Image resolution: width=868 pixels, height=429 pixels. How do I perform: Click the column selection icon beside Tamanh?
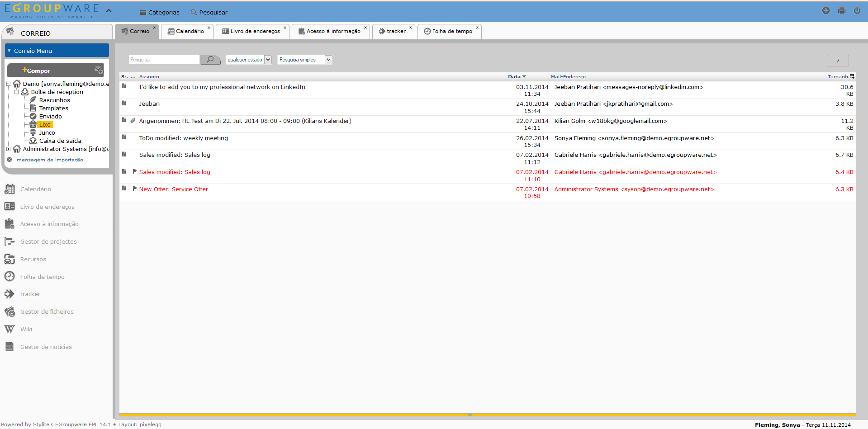tap(852, 76)
